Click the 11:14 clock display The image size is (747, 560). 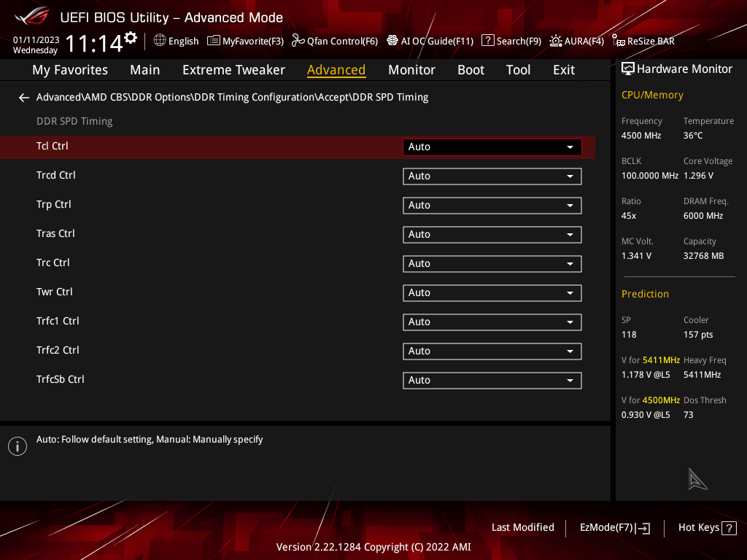(94, 44)
